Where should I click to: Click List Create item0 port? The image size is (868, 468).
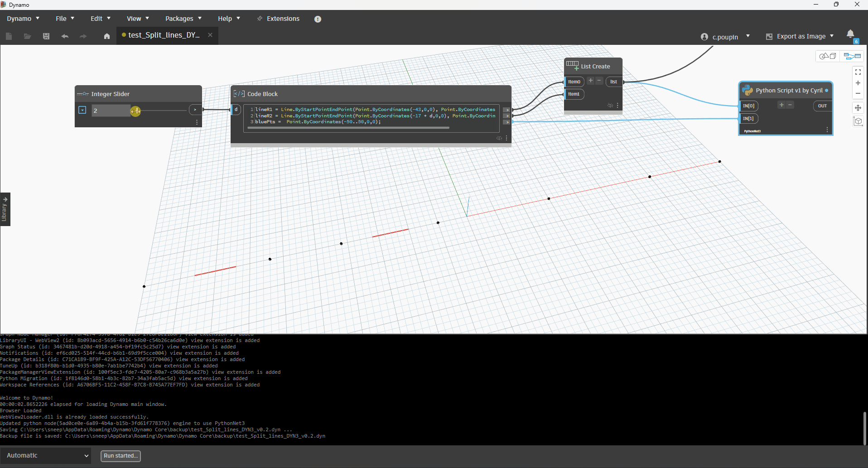(x=574, y=82)
